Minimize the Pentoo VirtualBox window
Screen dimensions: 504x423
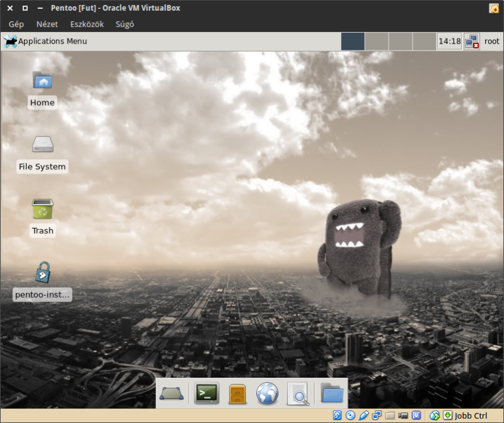coord(40,8)
